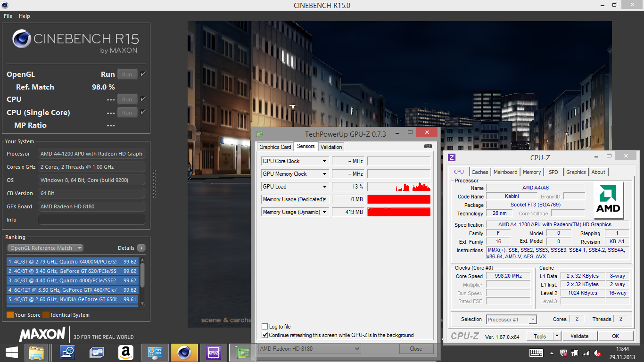Switch to CPU-Z Memory tab

coord(532,172)
